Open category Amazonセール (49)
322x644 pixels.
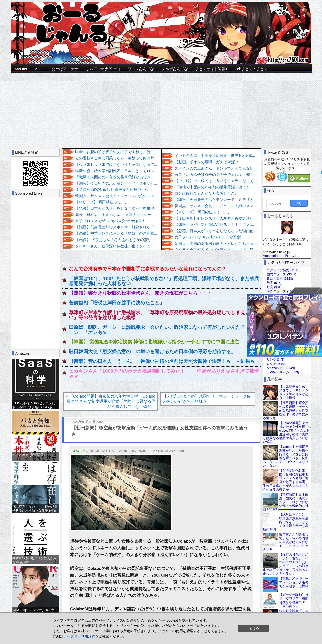[x=281, y=368]
